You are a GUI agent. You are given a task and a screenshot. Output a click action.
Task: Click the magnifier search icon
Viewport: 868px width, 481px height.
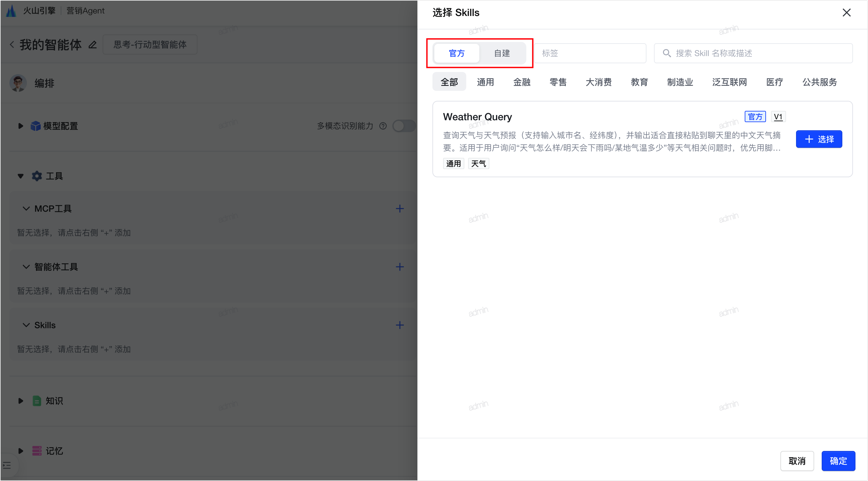click(x=666, y=53)
